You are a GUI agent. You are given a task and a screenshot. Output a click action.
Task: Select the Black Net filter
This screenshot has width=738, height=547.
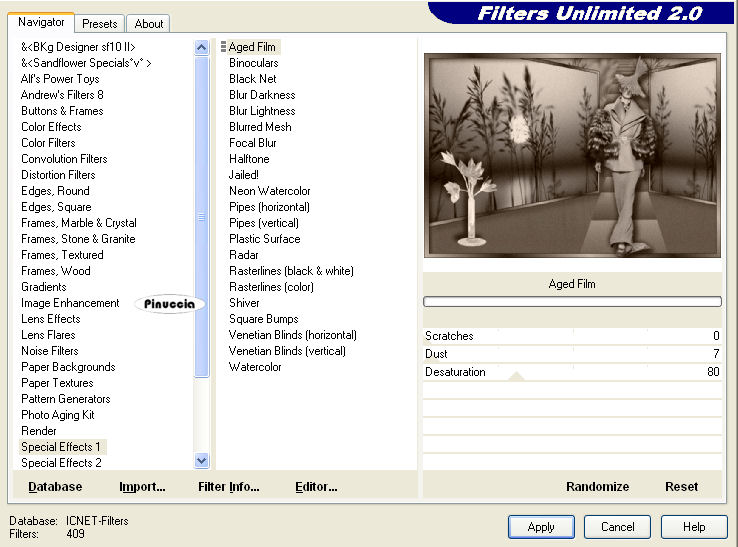[x=253, y=79]
